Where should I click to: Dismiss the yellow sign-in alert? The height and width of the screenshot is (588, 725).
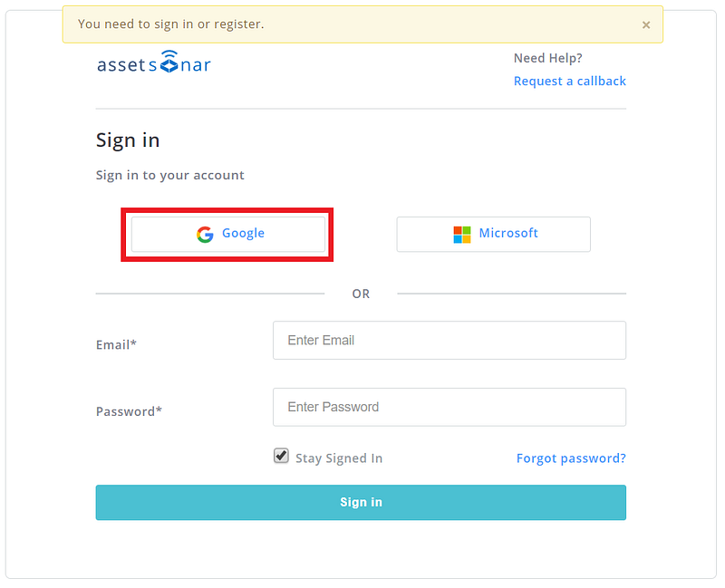646,25
